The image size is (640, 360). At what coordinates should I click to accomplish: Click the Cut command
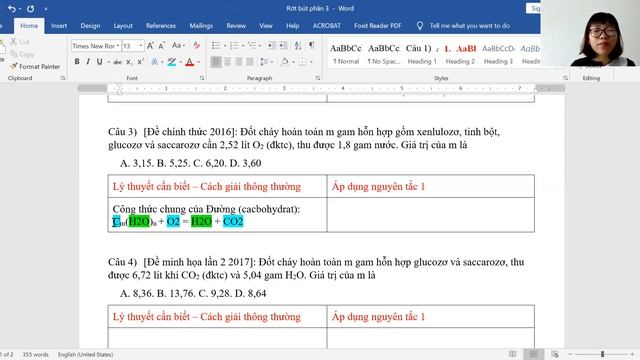click(20, 42)
